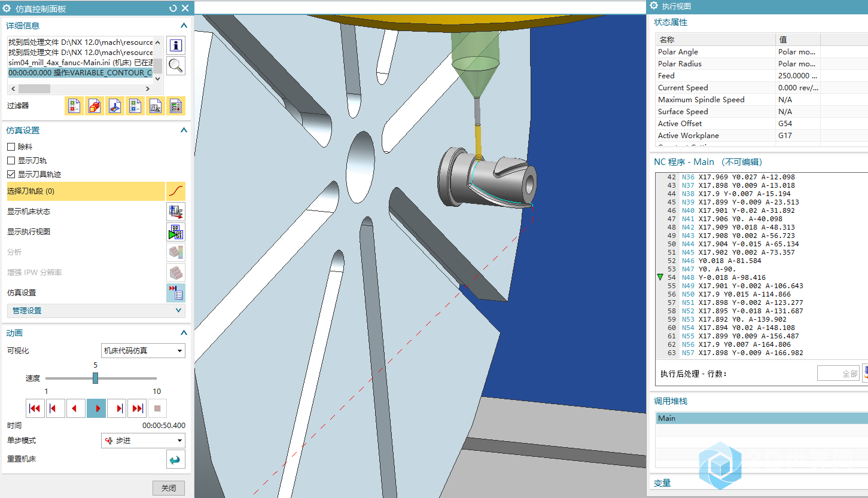Click the speed slider handle
Screen dimensions: 868x498
coord(95,378)
